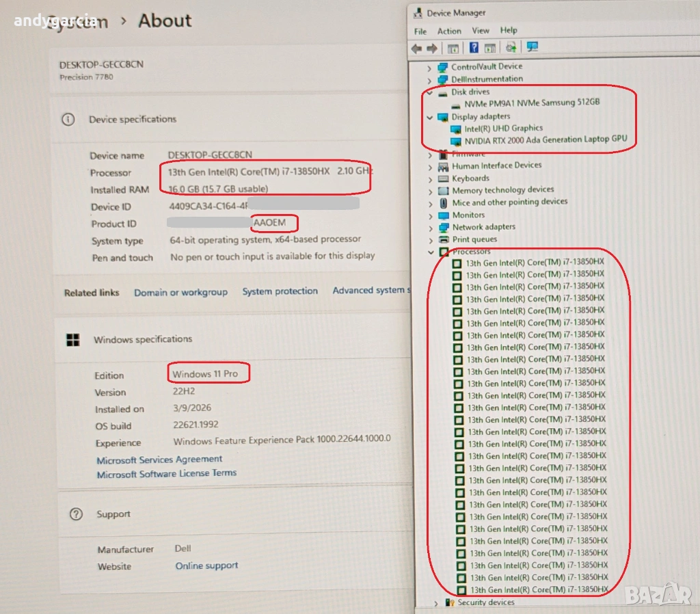Expand the Keyboards category
Screen dimensions: 700x614
click(430, 178)
